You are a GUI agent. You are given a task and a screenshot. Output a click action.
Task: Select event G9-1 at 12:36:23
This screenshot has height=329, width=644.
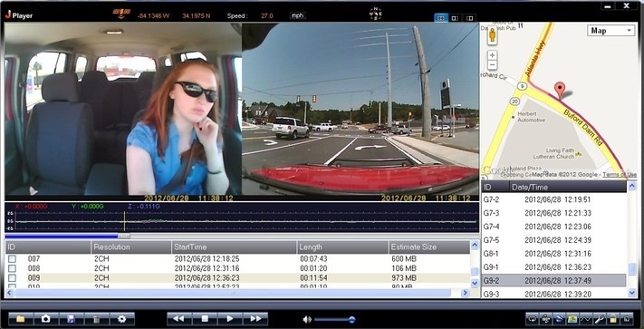point(553,267)
